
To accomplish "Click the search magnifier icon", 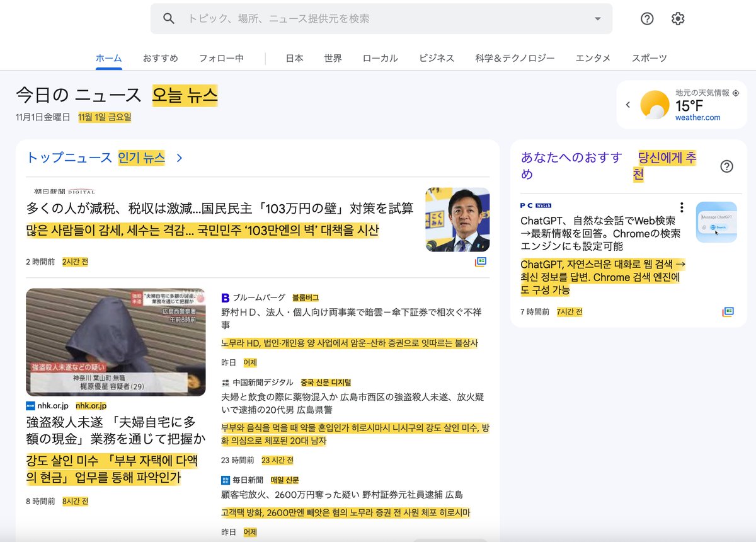I will pyautogui.click(x=168, y=18).
